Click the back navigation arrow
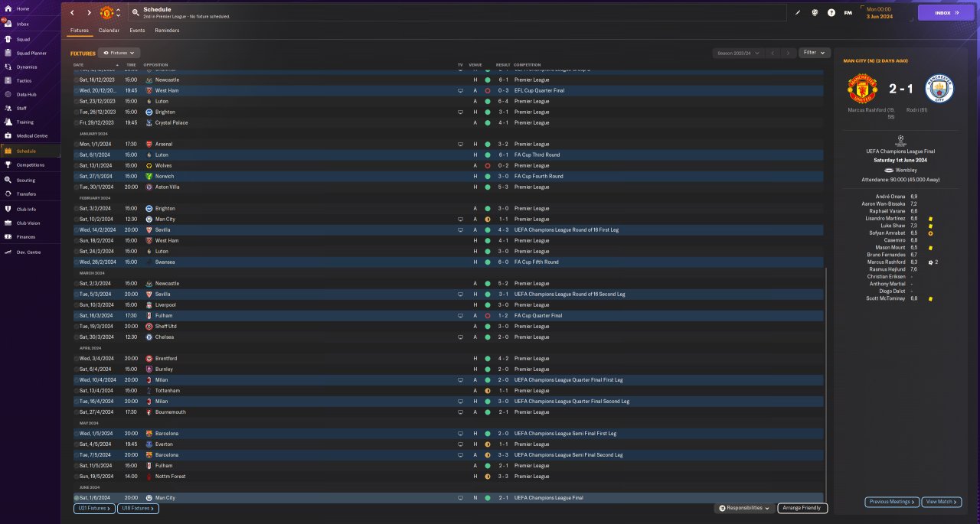Viewport: 980px width, 524px height. [72, 13]
